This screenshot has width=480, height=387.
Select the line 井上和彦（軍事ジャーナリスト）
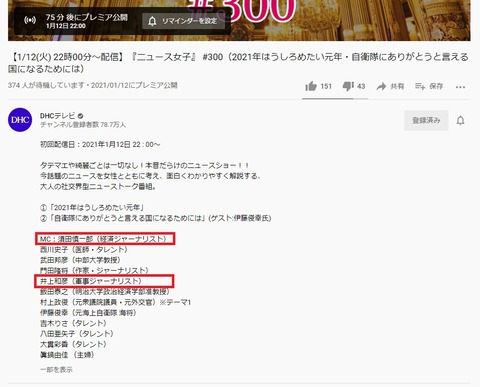tap(91, 281)
